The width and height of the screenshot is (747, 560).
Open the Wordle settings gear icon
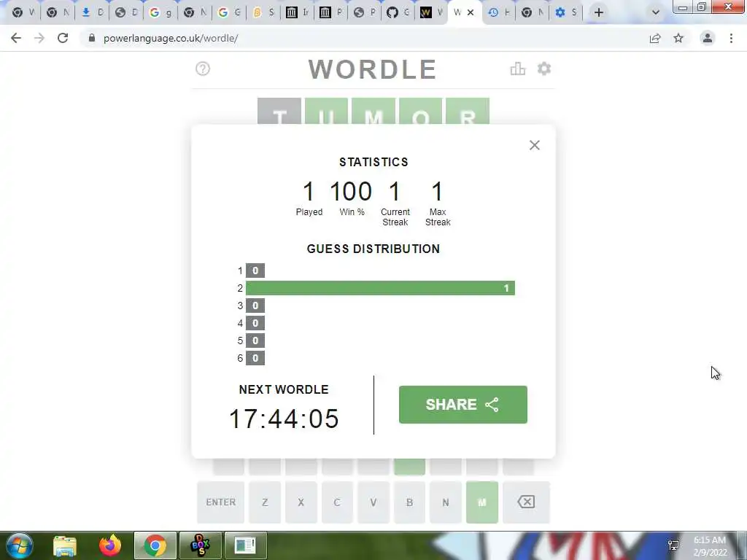[544, 69]
